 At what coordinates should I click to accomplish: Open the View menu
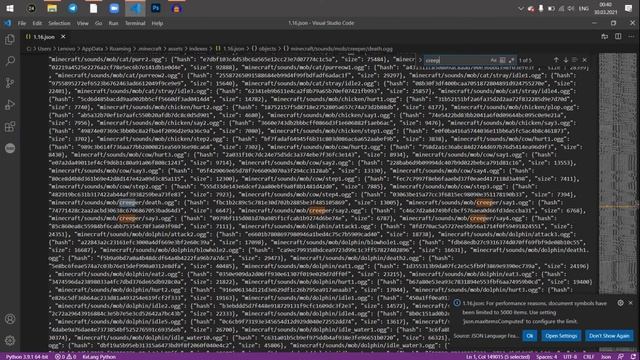(82, 23)
